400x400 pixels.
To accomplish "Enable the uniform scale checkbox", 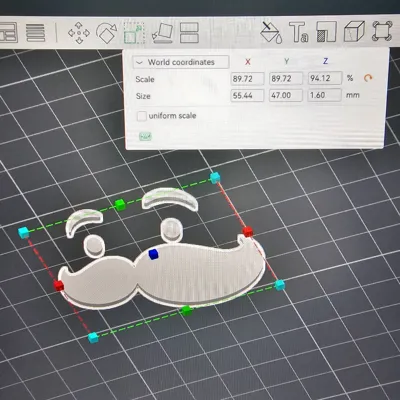I will tap(142, 116).
